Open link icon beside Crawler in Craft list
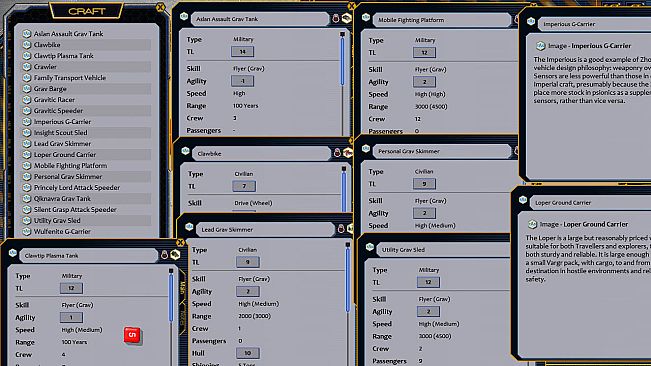 click(x=27, y=67)
